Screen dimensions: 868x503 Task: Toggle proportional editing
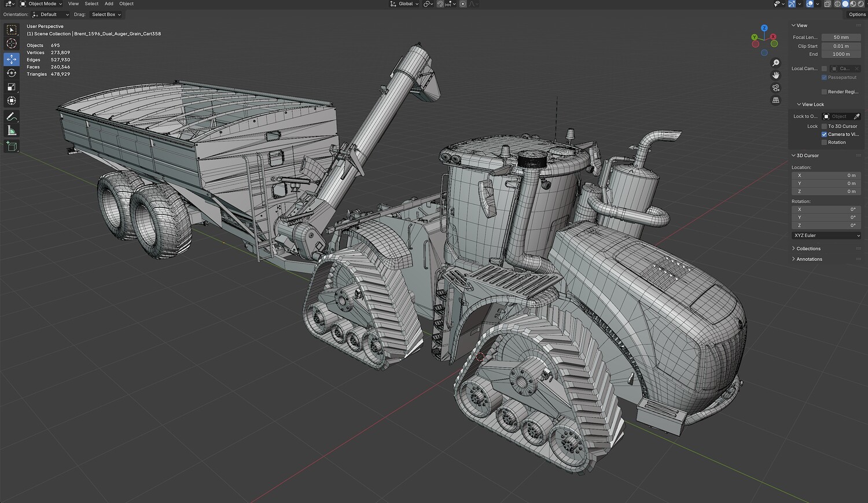[462, 4]
